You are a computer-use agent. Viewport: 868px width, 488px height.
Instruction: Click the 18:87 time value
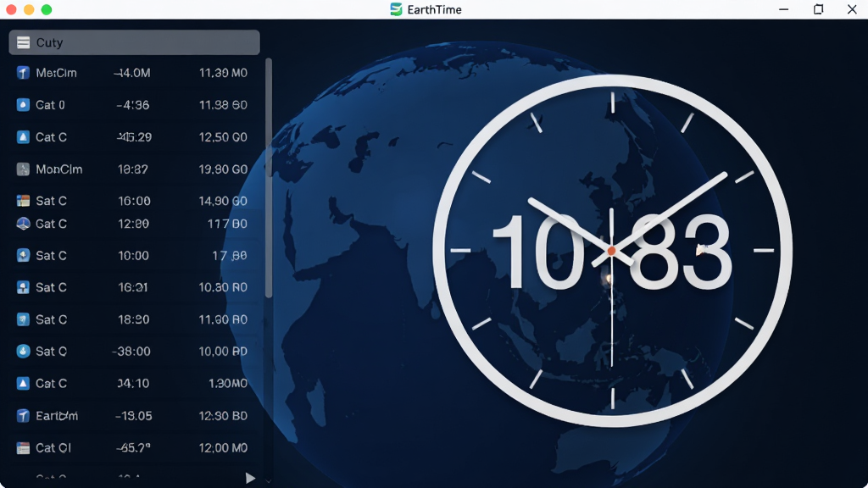133,169
